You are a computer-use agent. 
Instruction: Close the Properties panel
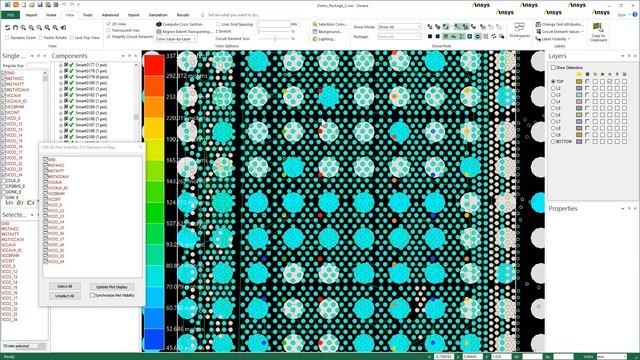(635, 209)
